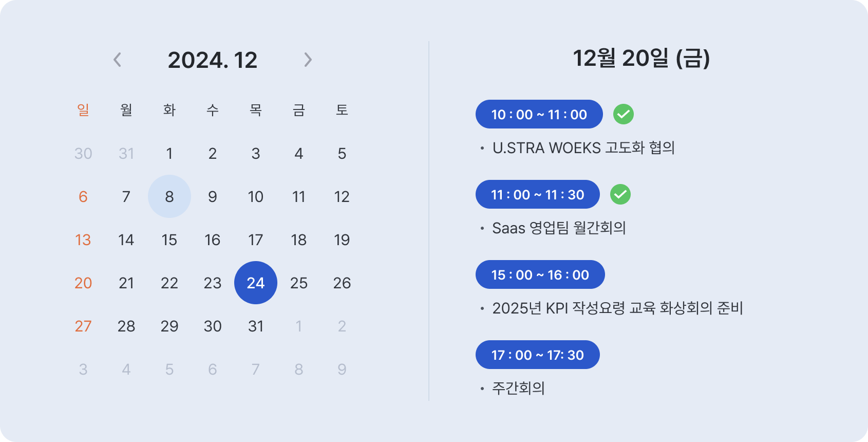Select the 15:00 ~ 16:00 time badge
The width and height of the screenshot is (868, 442).
coord(540,274)
